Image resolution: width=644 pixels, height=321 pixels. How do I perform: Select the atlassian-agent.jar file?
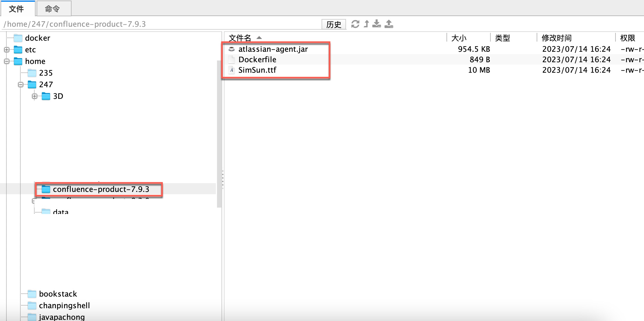coord(273,49)
